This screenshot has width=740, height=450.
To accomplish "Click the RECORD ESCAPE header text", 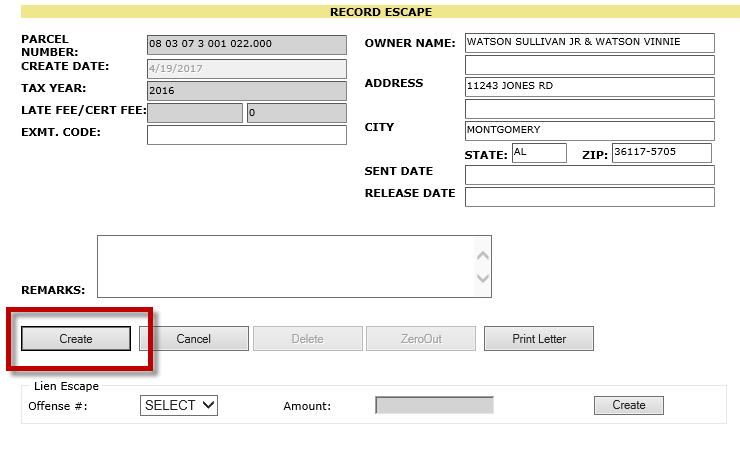I will 381,12.
